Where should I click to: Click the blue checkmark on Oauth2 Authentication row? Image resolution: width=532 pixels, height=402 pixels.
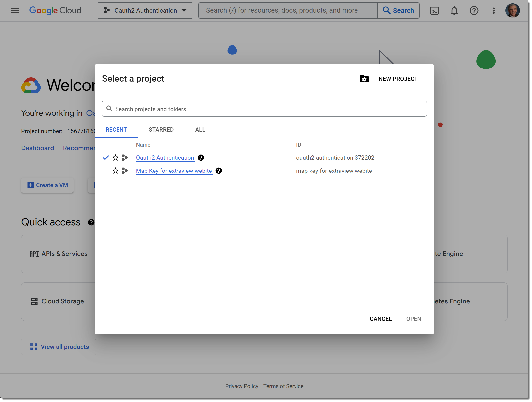point(106,158)
